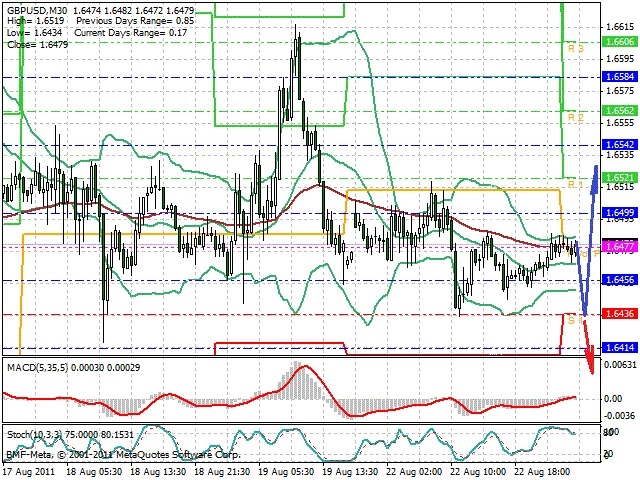Click the blue 1.6456 price label
Image resolution: width=640 pixels, height=480 pixels.
[x=620, y=280]
